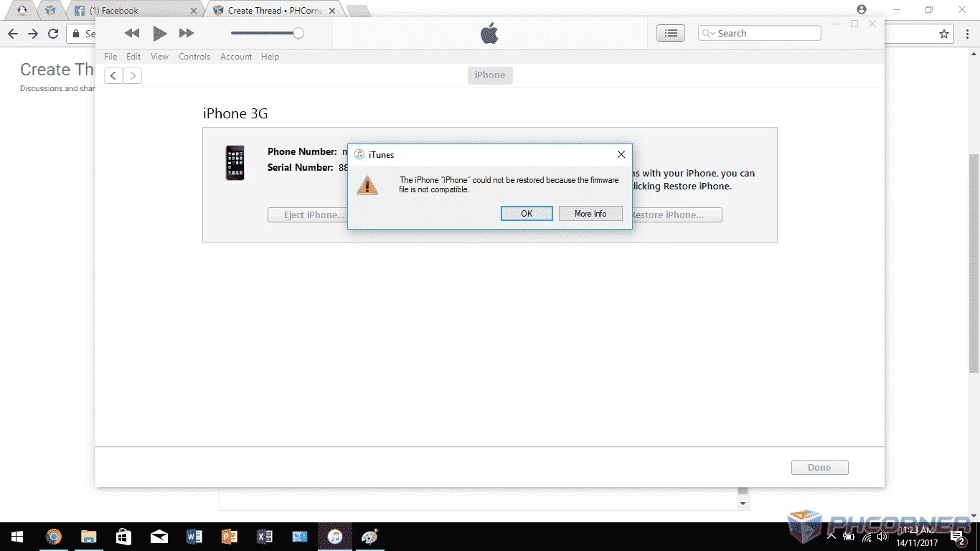Open the iTunes Up Next list icon

coord(671,33)
